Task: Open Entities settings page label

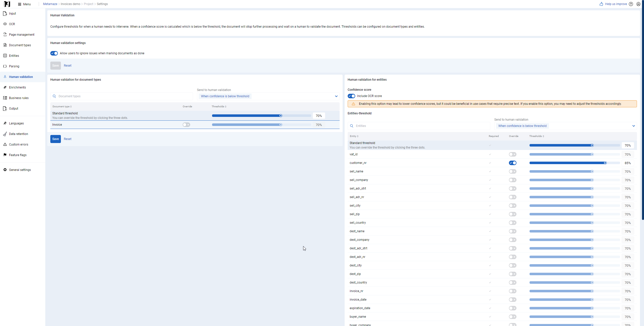Action: (14, 56)
